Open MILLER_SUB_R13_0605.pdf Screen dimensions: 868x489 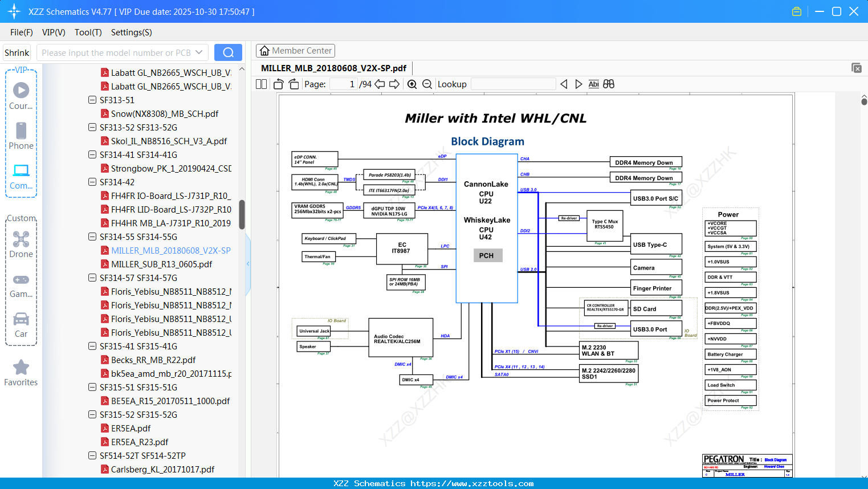tap(162, 264)
